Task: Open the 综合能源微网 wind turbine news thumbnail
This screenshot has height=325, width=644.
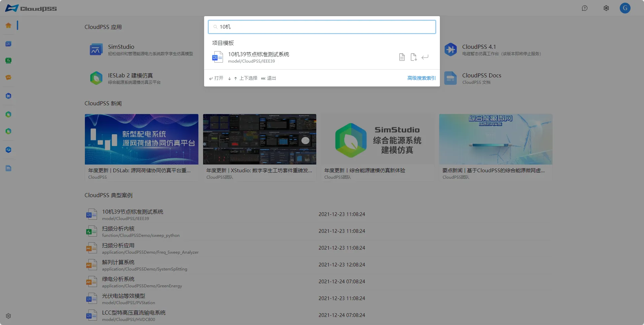Action: click(x=496, y=139)
